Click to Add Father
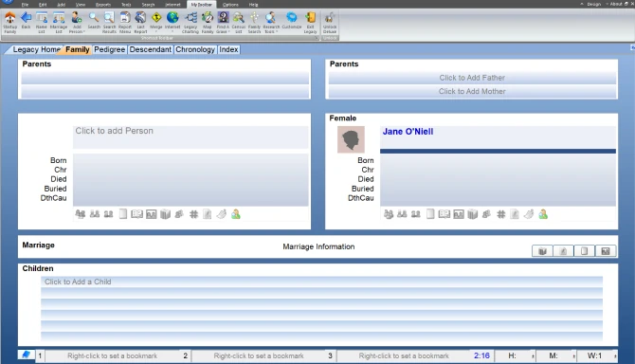 (x=472, y=78)
